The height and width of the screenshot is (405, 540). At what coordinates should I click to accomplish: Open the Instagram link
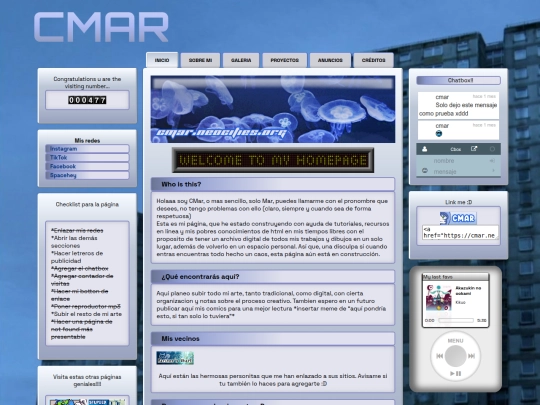click(87, 149)
